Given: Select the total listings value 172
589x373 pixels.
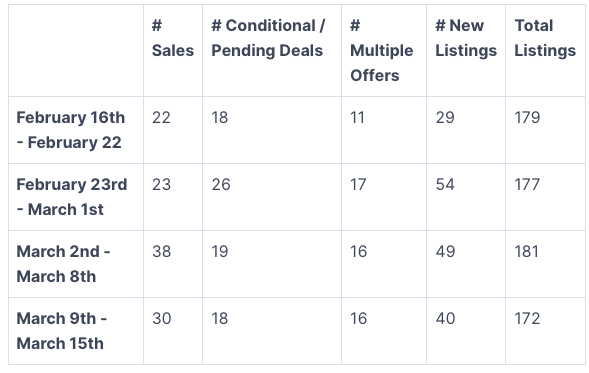Looking at the screenshot, I should (527, 319).
